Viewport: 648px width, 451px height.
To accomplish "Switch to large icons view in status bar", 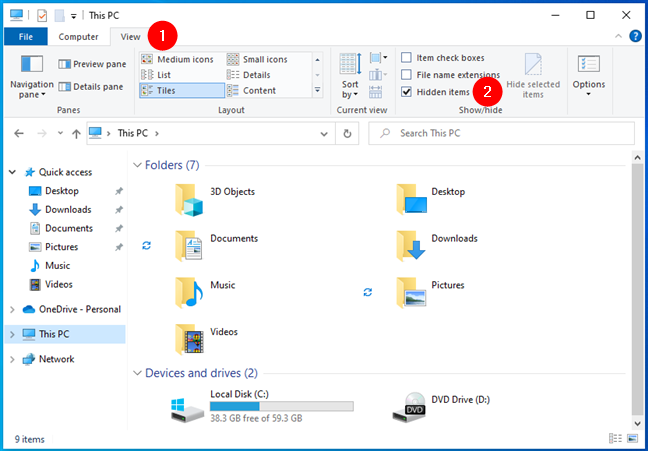I will point(632,439).
